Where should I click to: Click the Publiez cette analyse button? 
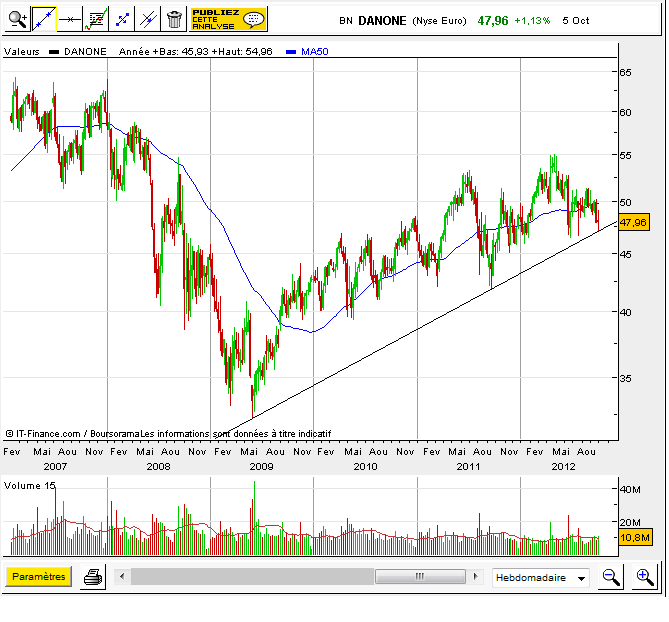point(228,20)
